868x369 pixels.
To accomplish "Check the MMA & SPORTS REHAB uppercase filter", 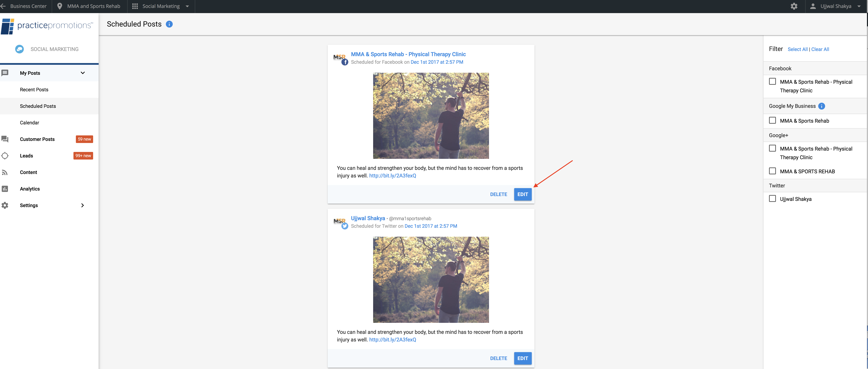I will (x=772, y=171).
